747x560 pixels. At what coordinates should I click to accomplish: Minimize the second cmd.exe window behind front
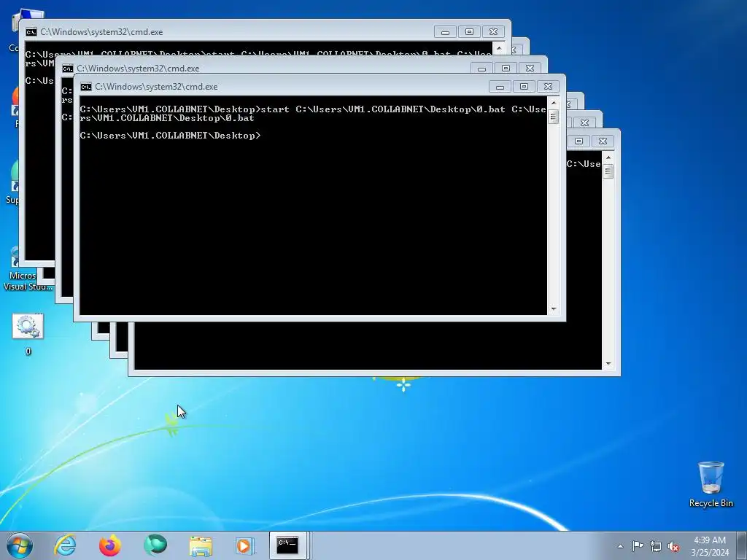coord(481,69)
